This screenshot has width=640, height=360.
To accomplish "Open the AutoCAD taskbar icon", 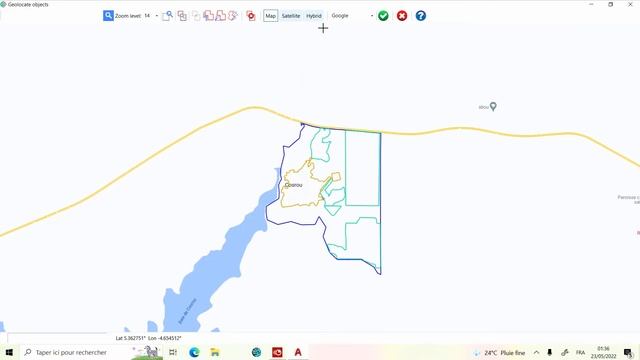I will point(298,352).
